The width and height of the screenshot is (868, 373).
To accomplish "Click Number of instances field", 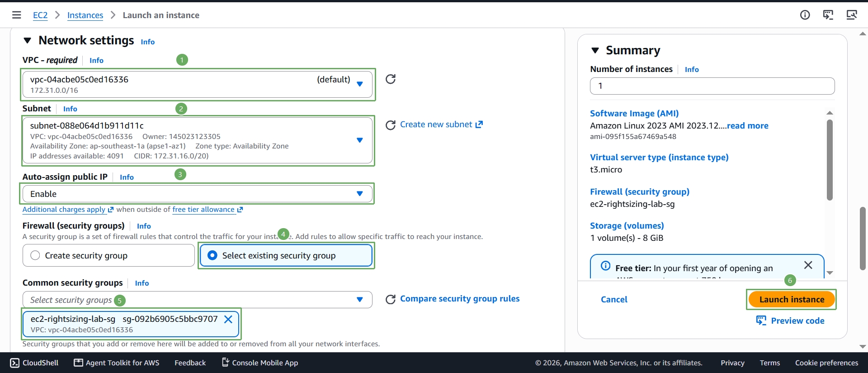I will coord(712,86).
